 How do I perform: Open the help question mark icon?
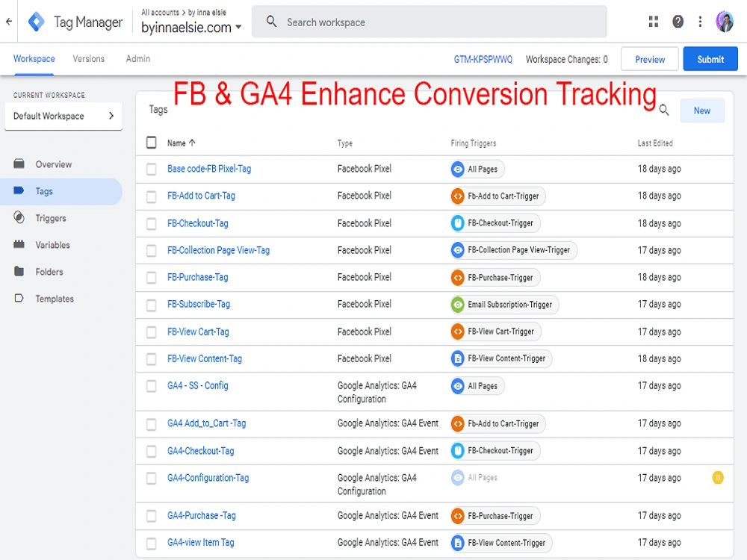678,22
